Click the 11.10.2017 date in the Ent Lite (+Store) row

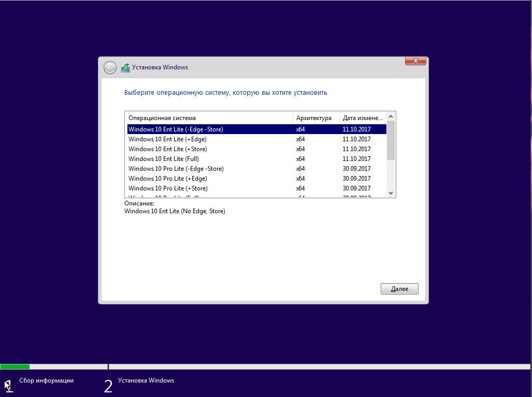356,149
